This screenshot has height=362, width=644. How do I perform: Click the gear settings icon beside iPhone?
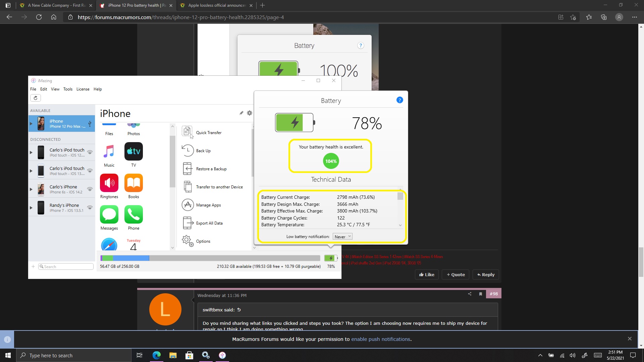[250, 113]
